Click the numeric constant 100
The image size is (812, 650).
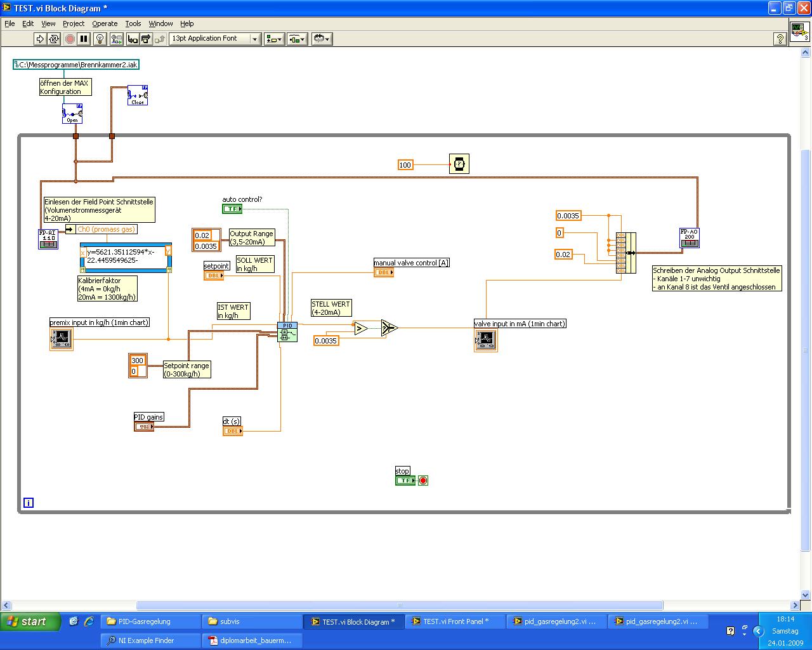[405, 165]
